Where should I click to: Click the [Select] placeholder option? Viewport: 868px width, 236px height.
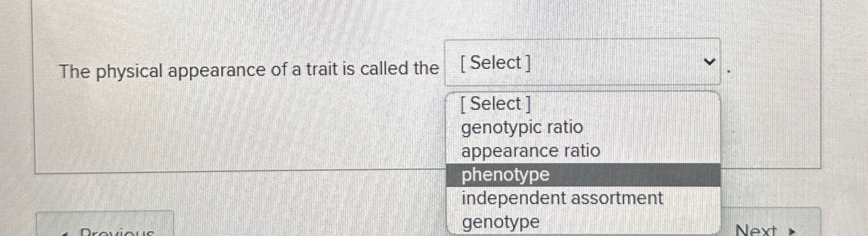pos(495,103)
